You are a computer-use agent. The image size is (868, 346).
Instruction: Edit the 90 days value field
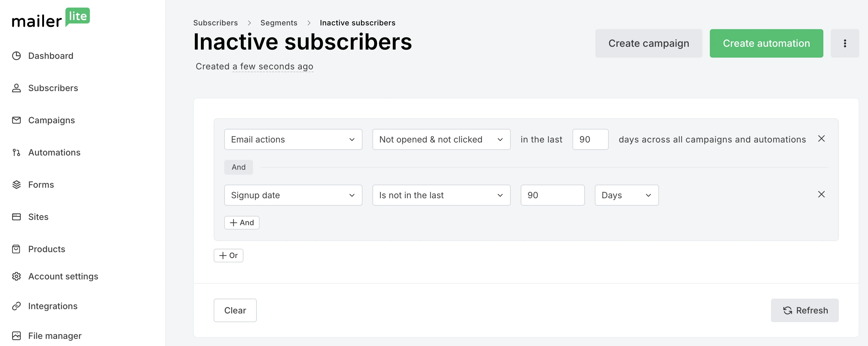[x=590, y=139]
